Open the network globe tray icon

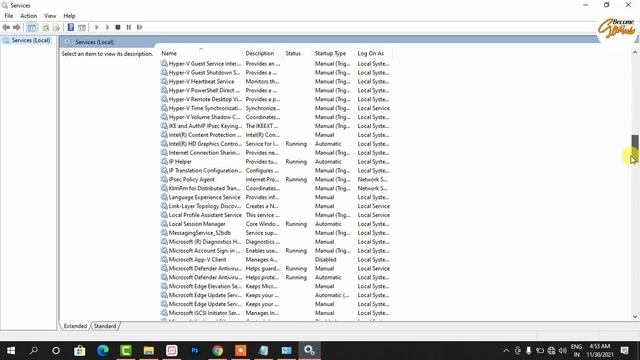[551, 351]
